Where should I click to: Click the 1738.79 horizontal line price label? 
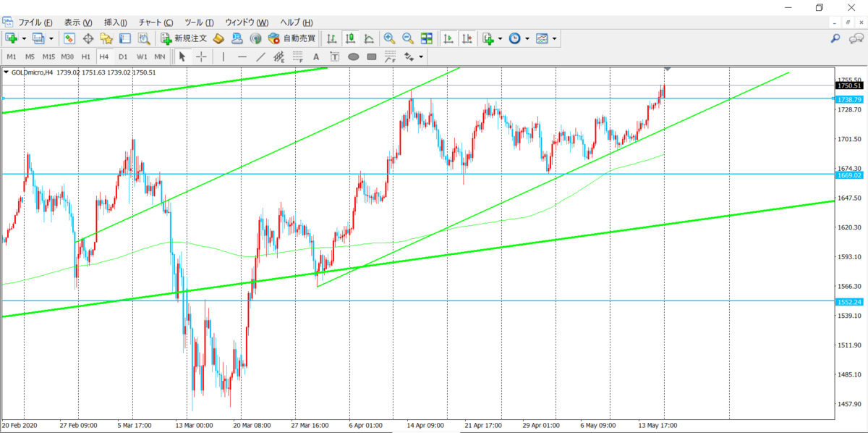tap(849, 98)
